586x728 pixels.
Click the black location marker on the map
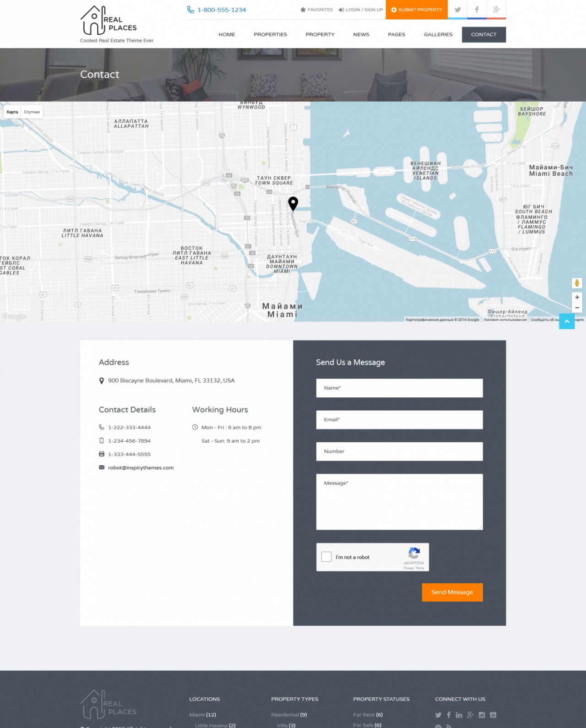[x=293, y=203]
